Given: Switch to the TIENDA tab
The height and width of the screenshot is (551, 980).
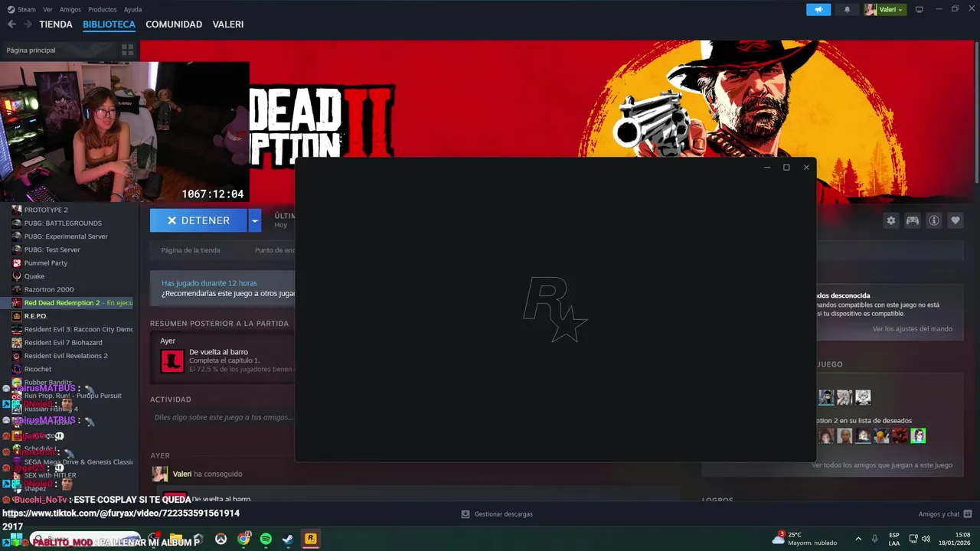Looking at the screenshot, I should pos(56,24).
